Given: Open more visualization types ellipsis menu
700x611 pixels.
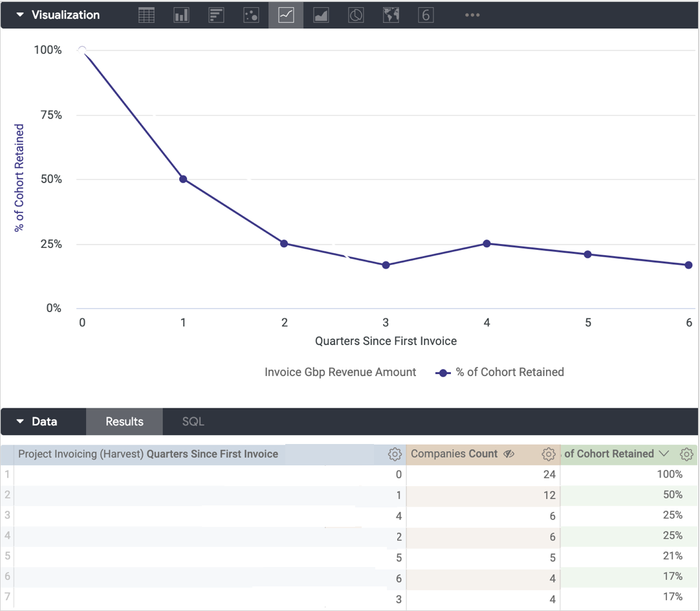Looking at the screenshot, I should pos(472,15).
